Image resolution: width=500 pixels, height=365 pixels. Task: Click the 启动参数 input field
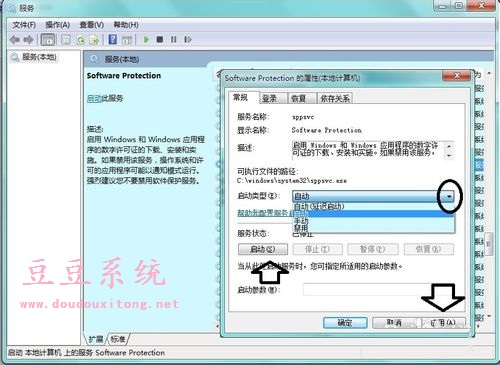(x=378, y=289)
